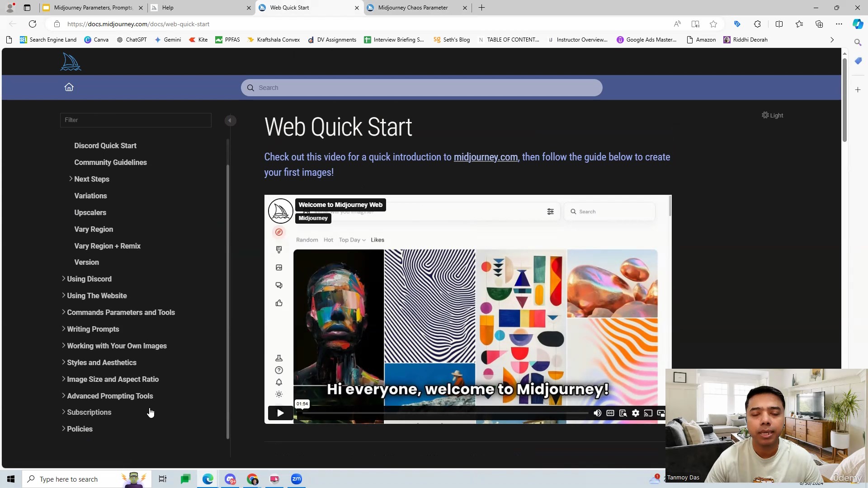The height and width of the screenshot is (488, 868).
Task: Open the midjourney.com link
Action: (x=486, y=157)
